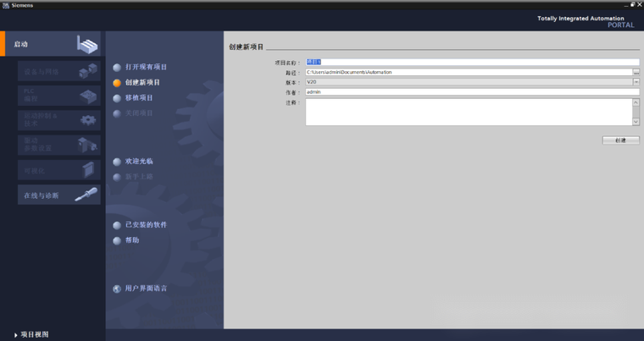This screenshot has height=341, width=644.
Task: Click the orange bullet beside 创建新项目
Action: 117,83
